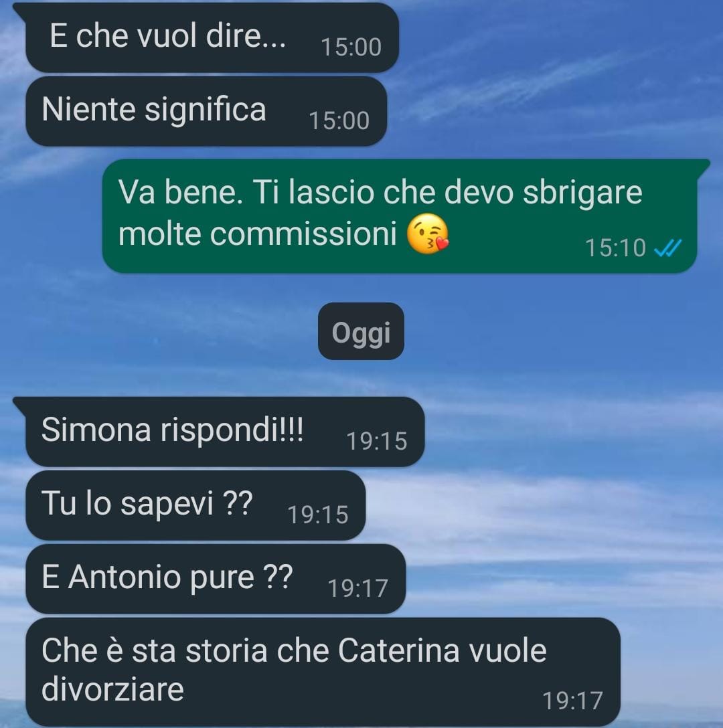The image size is (723, 728).
Task: Tap the 15:10 timestamp on sent message
Action: (615, 248)
